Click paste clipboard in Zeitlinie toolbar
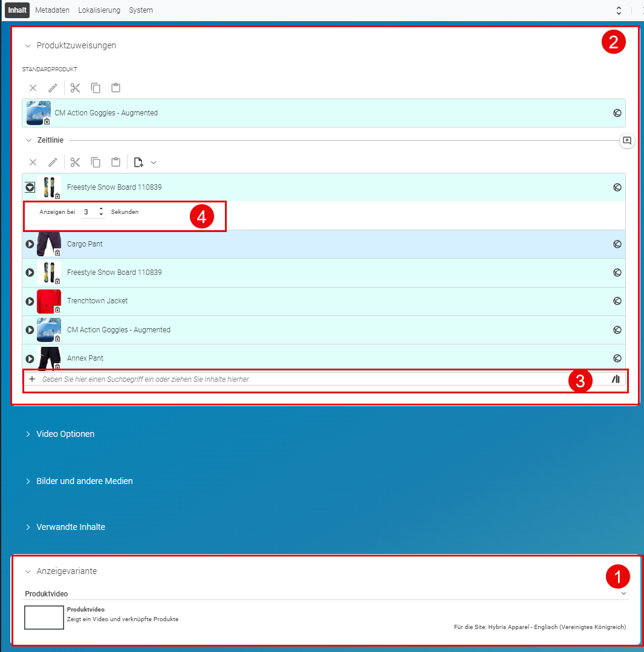 click(115, 162)
